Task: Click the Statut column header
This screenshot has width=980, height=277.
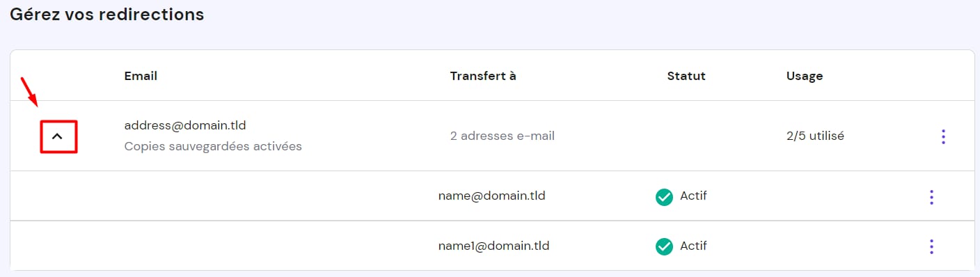Action: point(686,76)
